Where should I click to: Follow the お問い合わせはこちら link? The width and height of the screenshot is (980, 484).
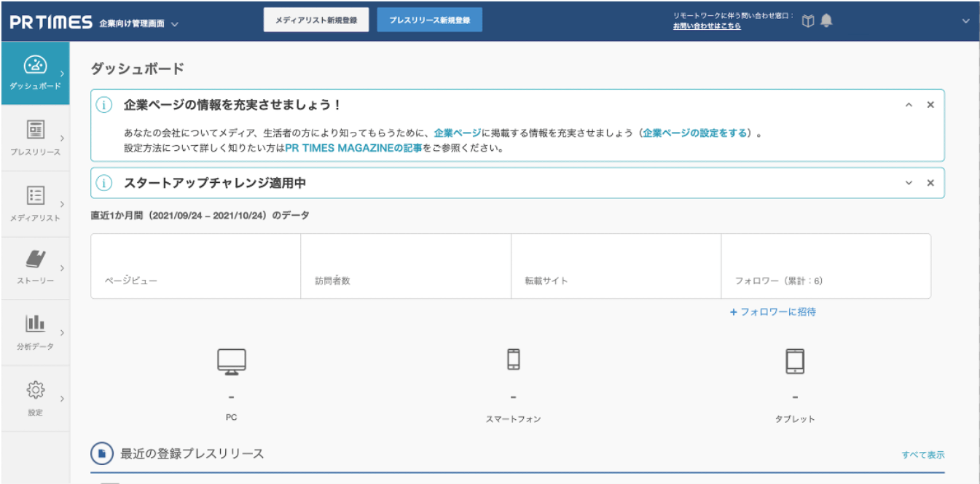pyautogui.click(x=707, y=26)
